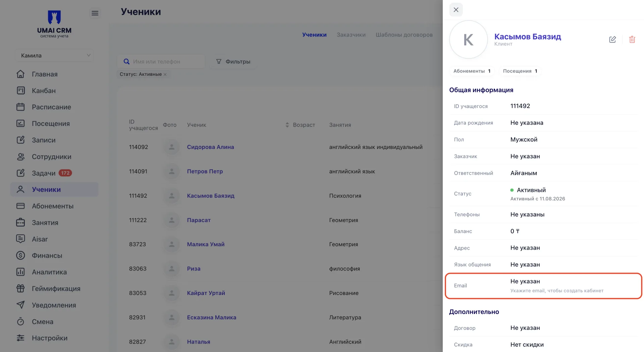The image size is (644, 352).
Task: Click the Email Не указан value
Action: pos(525,282)
